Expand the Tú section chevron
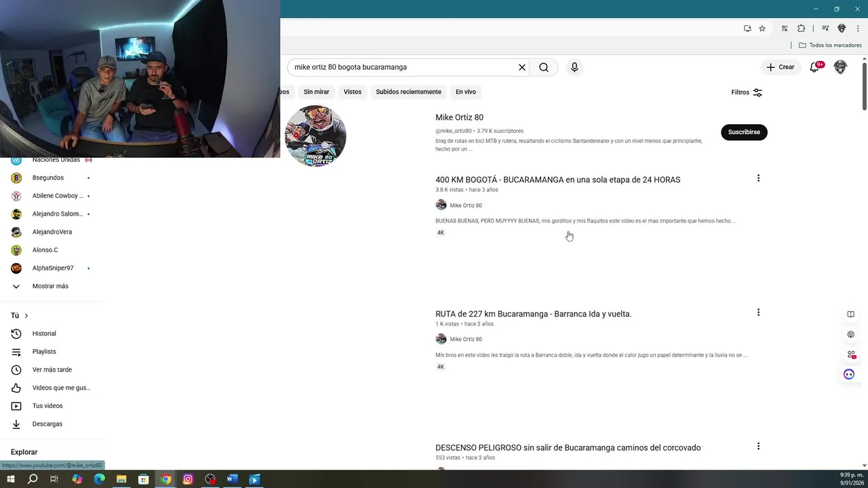The height and width of the screenshot is (488, 868). tap(26, 316)
